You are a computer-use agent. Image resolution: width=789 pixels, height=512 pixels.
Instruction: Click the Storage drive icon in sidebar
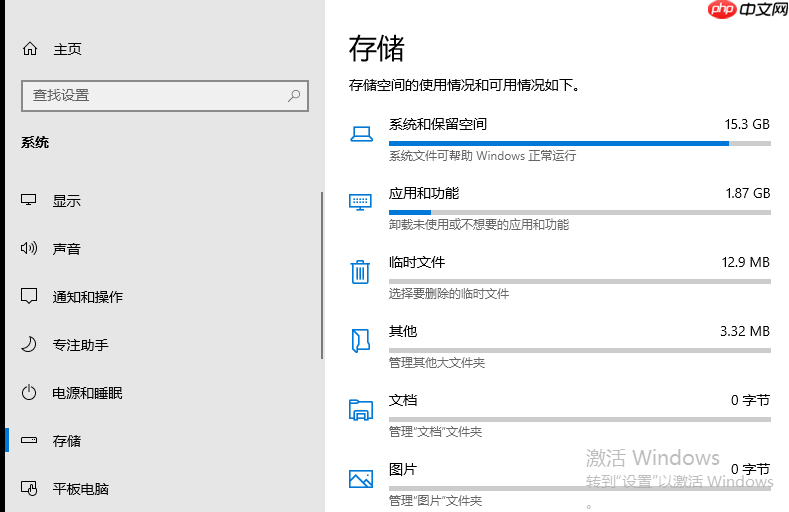[29, 440]
